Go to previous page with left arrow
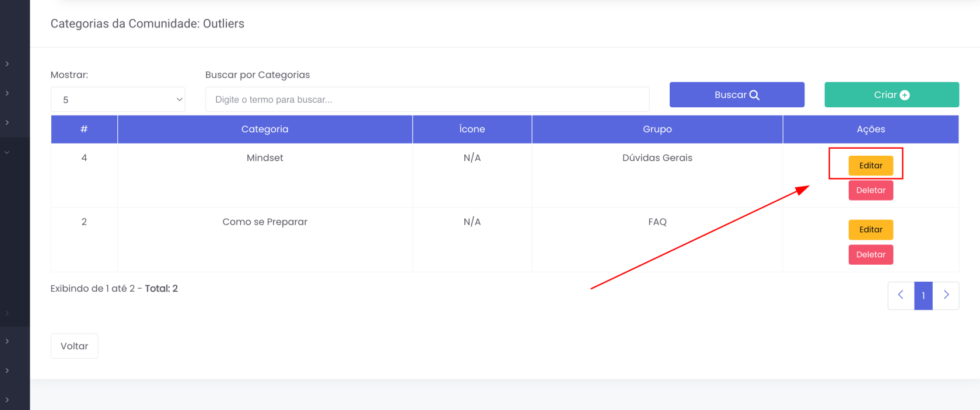 coord(901,295)
